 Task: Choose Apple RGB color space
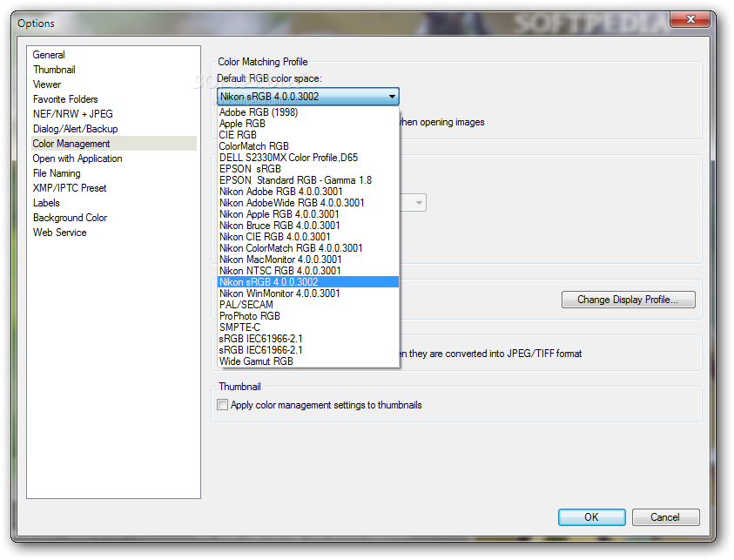[308, 124]
